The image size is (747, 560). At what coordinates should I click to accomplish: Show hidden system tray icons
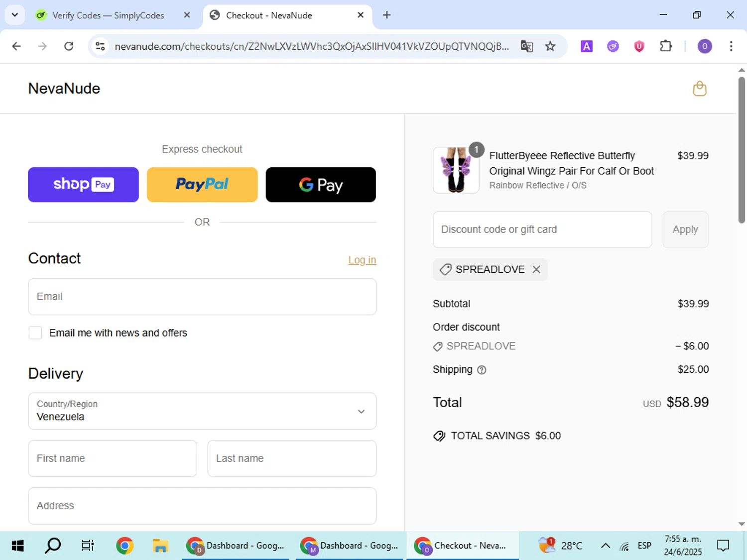[606, 546]
